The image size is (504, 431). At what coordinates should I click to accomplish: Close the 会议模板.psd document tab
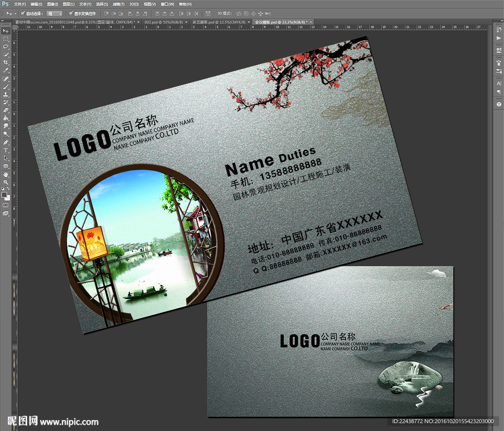click(311, 22)
